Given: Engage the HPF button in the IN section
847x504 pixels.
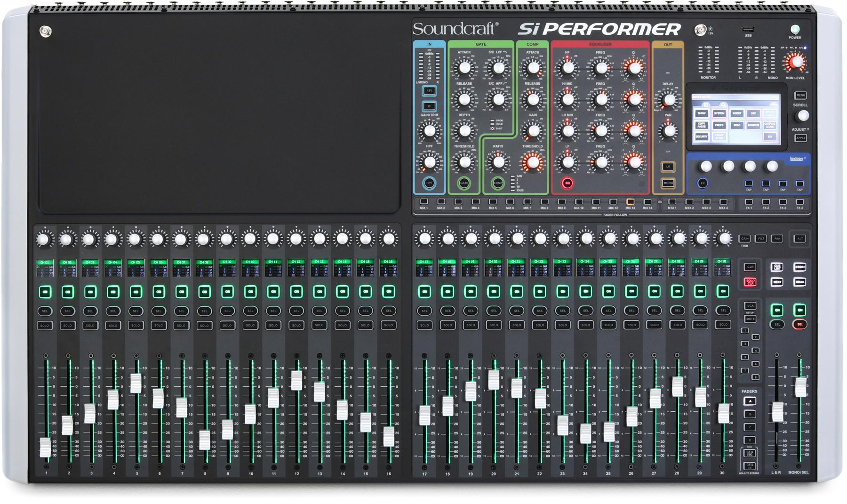Looking at the screenshot, I should [x=429, y=183].
